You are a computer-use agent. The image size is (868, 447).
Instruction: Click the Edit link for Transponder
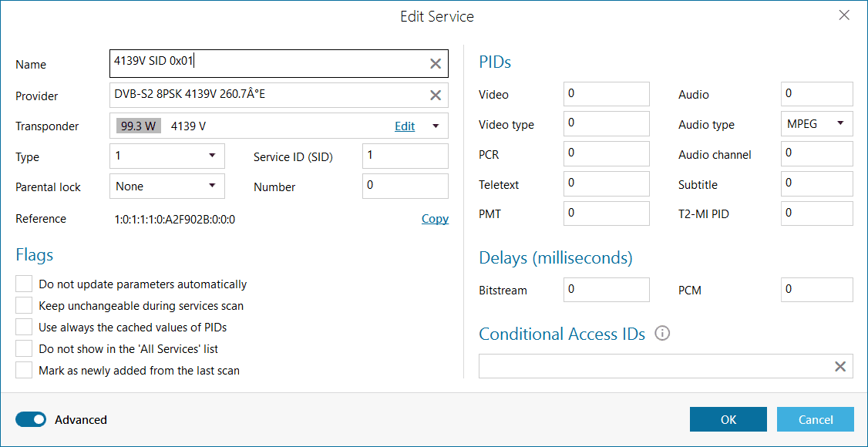pos(405,126)
